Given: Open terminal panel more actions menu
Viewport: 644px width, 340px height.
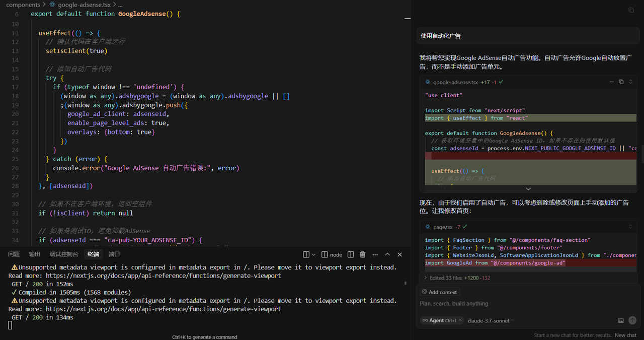Looking at the screenshot, I should (x=374, y=255).
